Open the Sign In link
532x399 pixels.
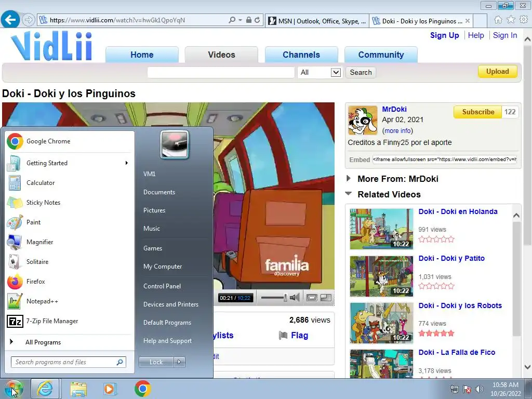tap(505, 35)
